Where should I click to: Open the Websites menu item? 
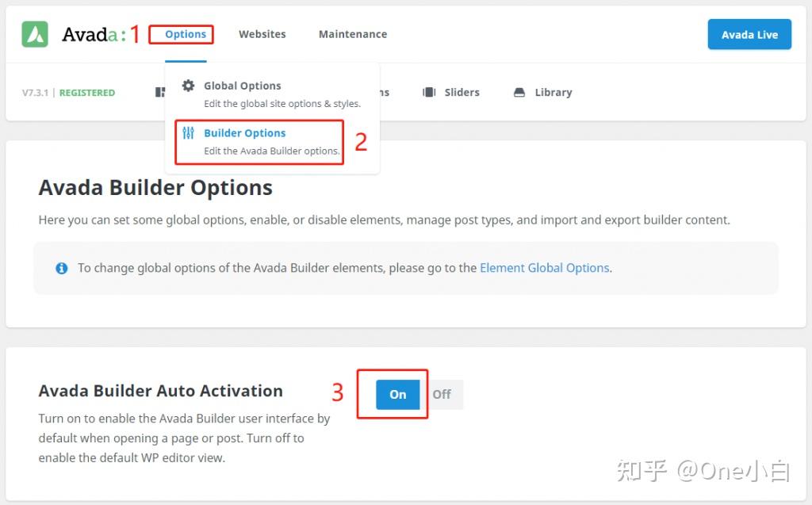(262, 34)
